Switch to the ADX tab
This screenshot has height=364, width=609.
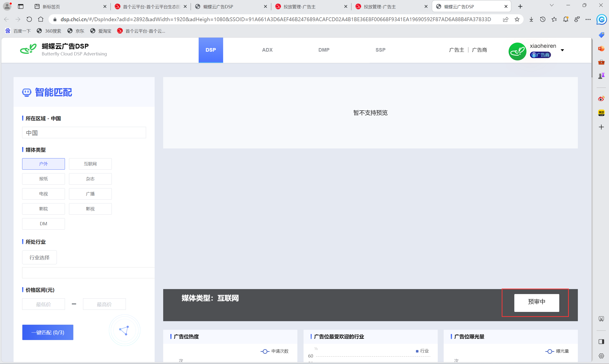267,50
